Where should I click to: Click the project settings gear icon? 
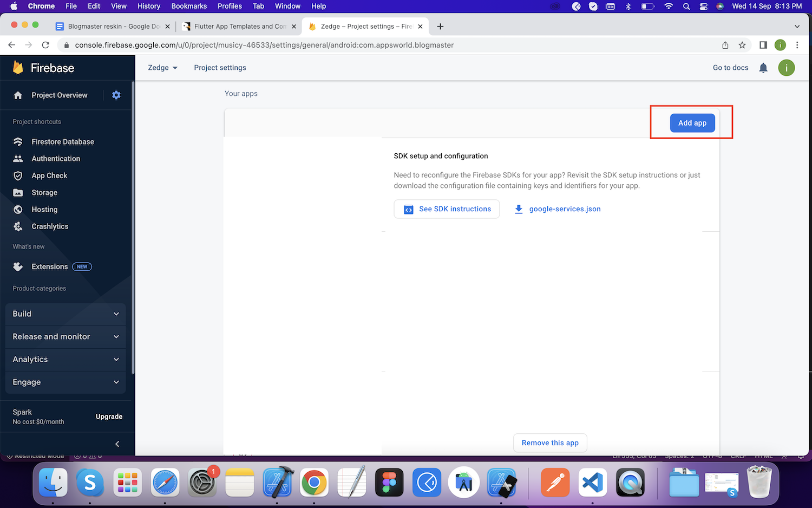tap(116, 95)
